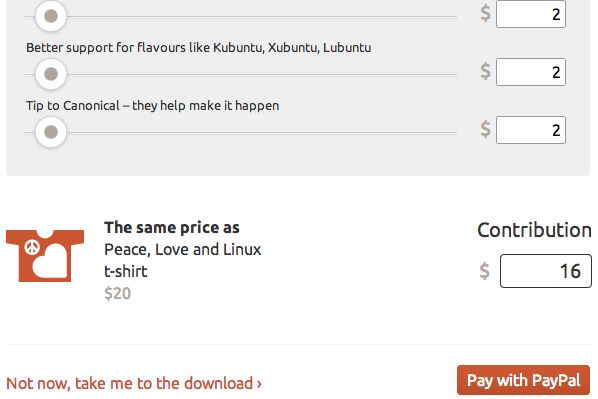Focus the Tip to Canonical amount field

[531, 130]
